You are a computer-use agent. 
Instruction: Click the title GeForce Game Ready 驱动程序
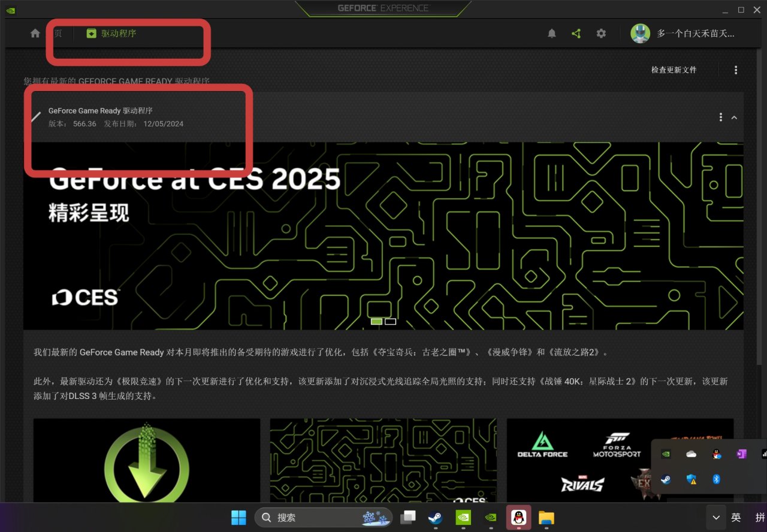tap(100, 111)
